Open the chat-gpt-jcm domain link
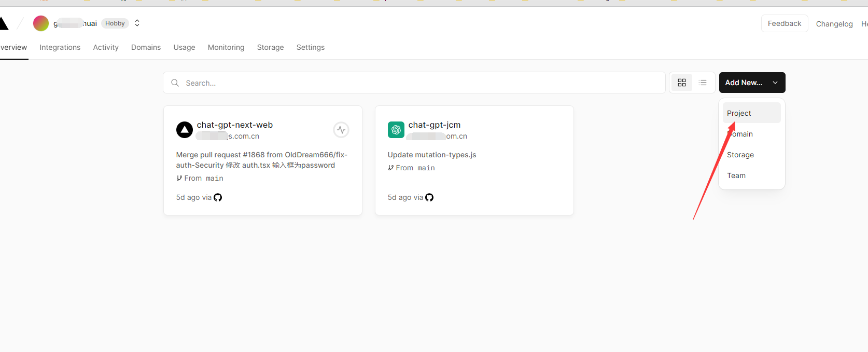 tap(438, 136)
